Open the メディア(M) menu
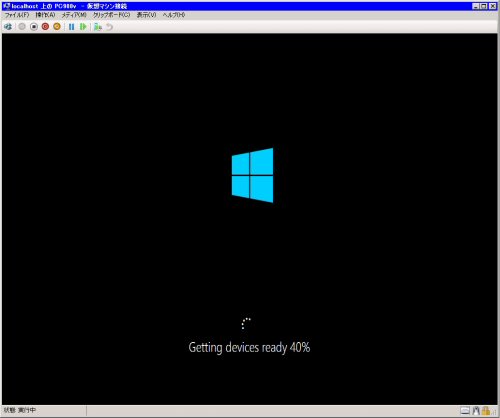This screenshot has width=500, height=418. (x=74, y=15)
